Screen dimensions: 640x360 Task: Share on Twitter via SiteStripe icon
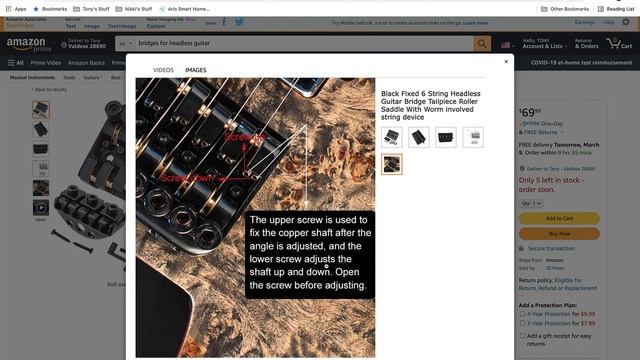(x=239, y=22)
